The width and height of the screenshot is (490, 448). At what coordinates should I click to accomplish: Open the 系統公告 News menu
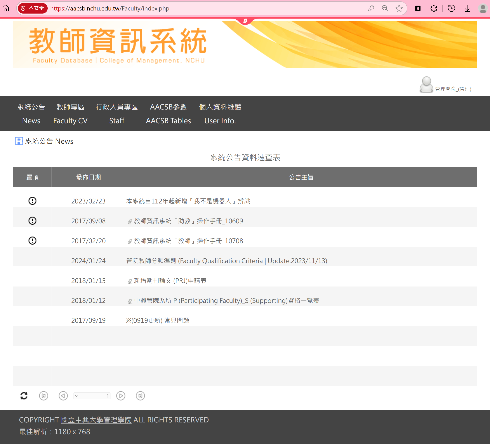pyautogui.click(x=31, y=113)
